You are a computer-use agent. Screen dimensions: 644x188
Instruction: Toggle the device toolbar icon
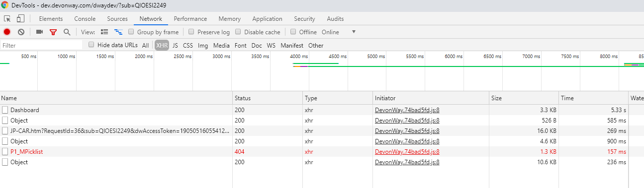[20, 19]
